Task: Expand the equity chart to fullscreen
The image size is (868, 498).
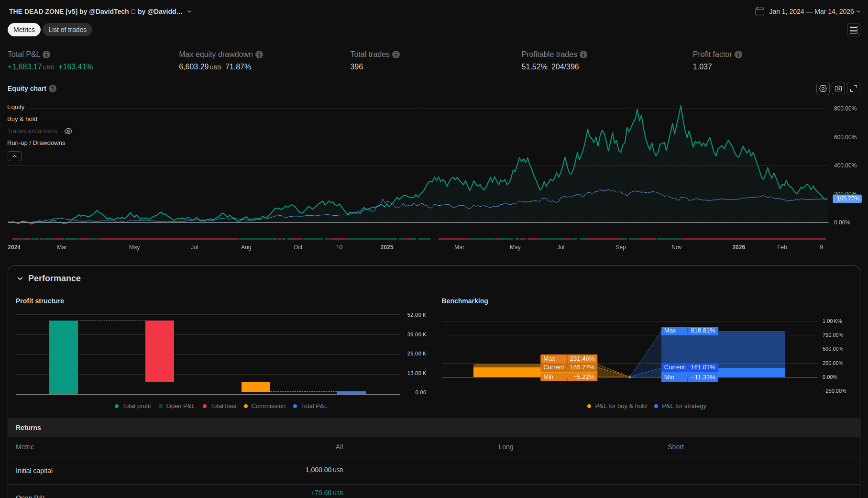Action: coord(854,89)
